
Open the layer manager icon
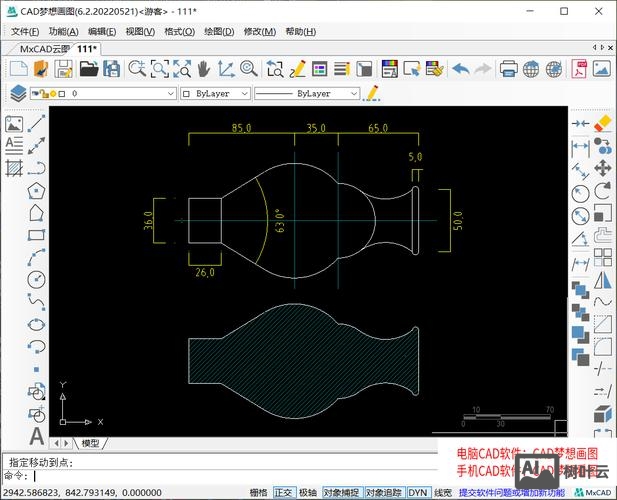point(17,93)
